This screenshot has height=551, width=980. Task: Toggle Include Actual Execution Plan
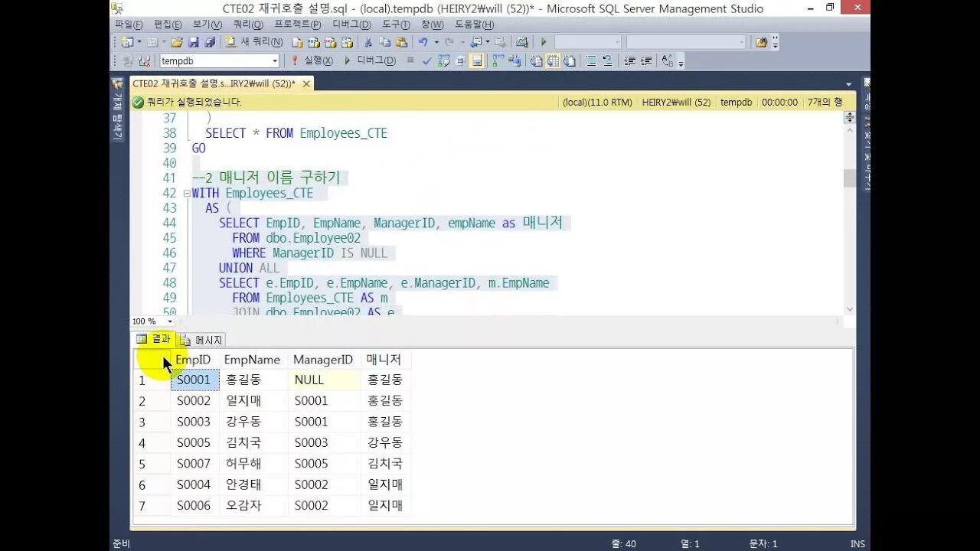[498, 61]
